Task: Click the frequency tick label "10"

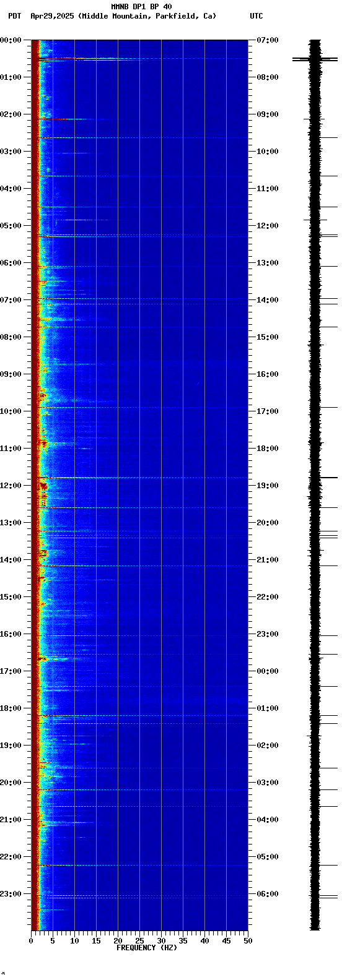Action: point(74,941)
